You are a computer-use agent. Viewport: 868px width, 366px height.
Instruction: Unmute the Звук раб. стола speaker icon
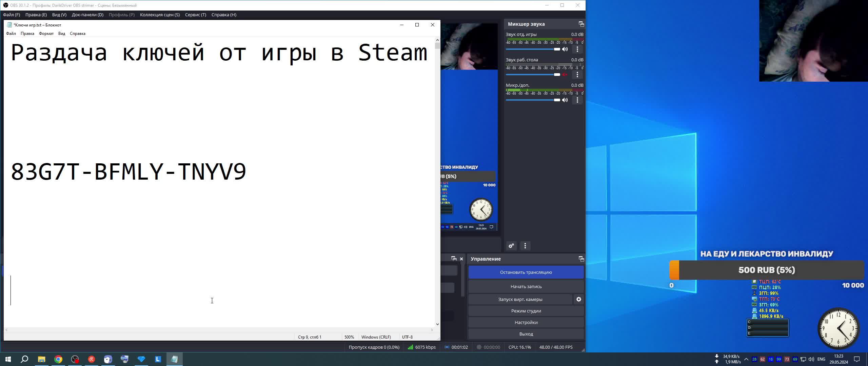(565, 75)
